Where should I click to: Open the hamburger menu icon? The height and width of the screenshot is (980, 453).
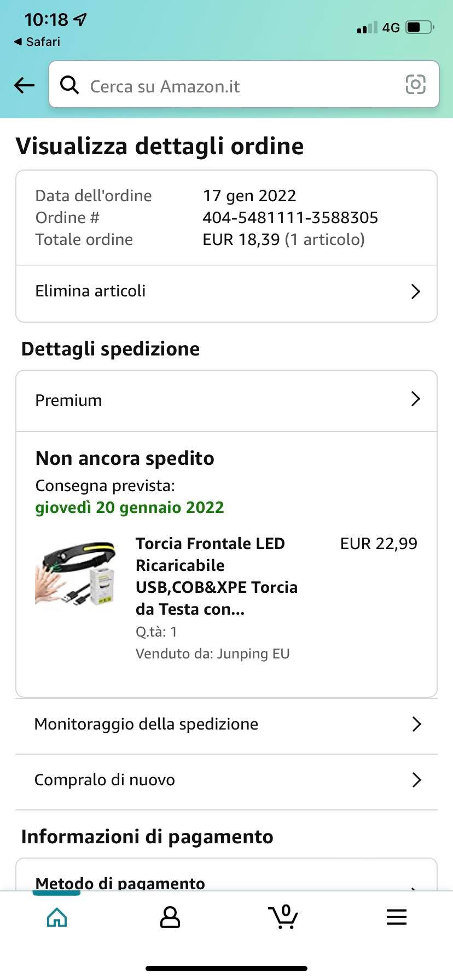click(396, 917)
